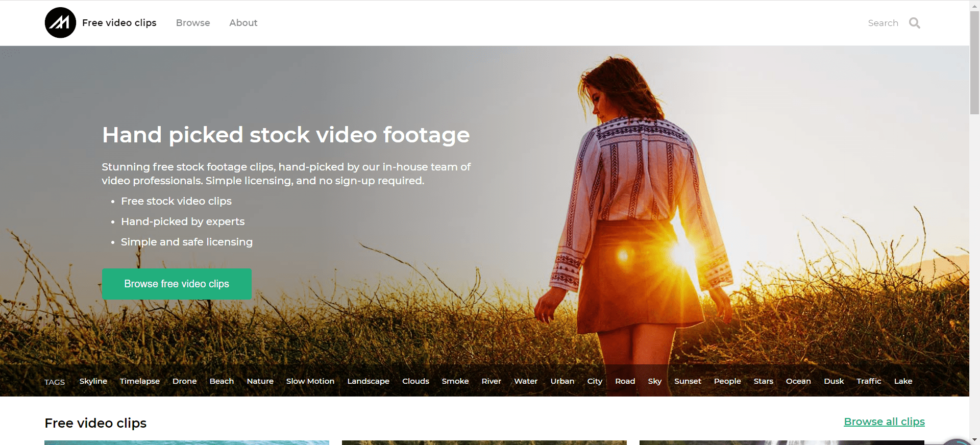
Task: Select the People tag
Action: [727, 381]
